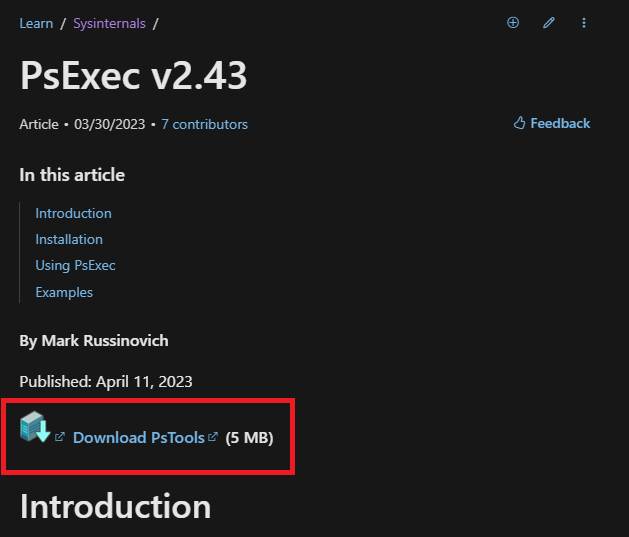Click the edit pencil icon
This screenshot has width=629, height=537.
pos(548,22)
